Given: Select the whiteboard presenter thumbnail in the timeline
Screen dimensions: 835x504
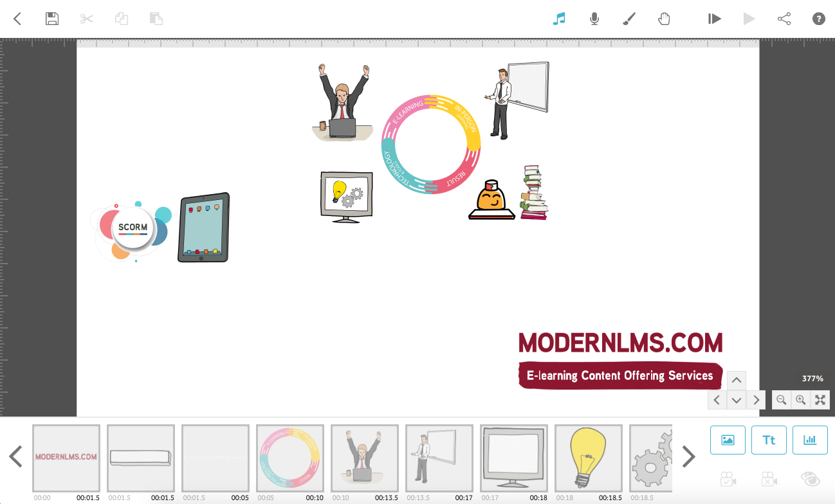Looking at the screenshot, I should (x=439, y=458).
